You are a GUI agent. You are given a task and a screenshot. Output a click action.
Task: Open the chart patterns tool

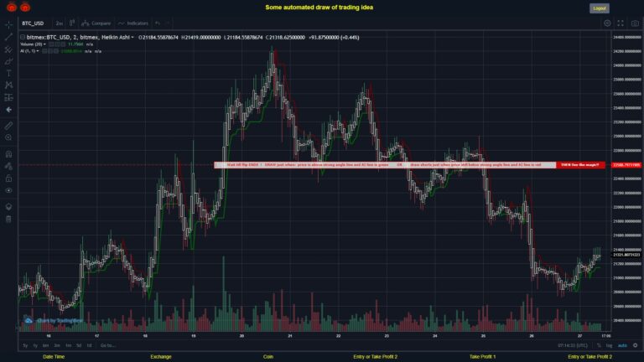tap(8, 85)
